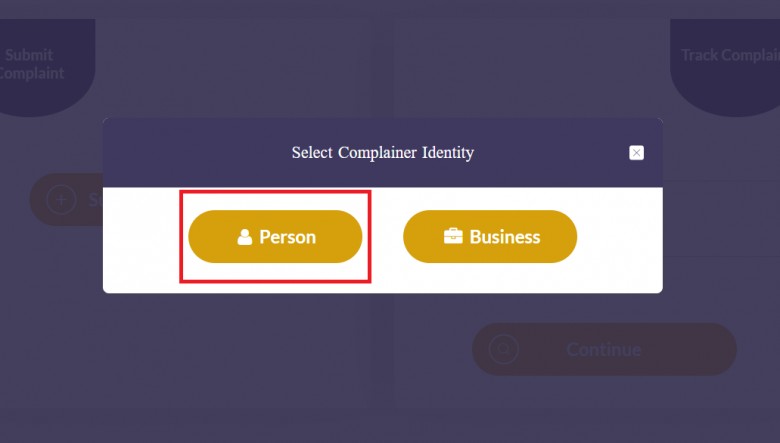The height and width of the screenshot is (443, 780).
Task: Click the person silhouette icon
Action: point(244,237)
